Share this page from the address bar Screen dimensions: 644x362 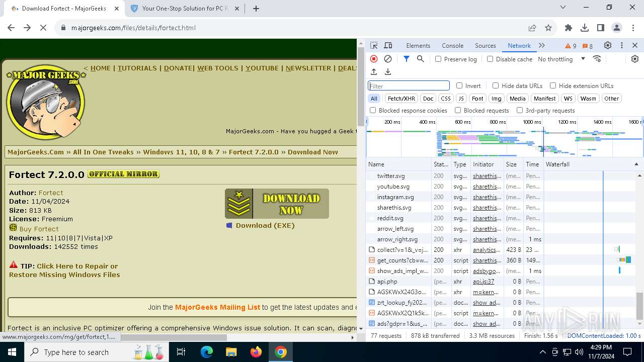point(532,28)
